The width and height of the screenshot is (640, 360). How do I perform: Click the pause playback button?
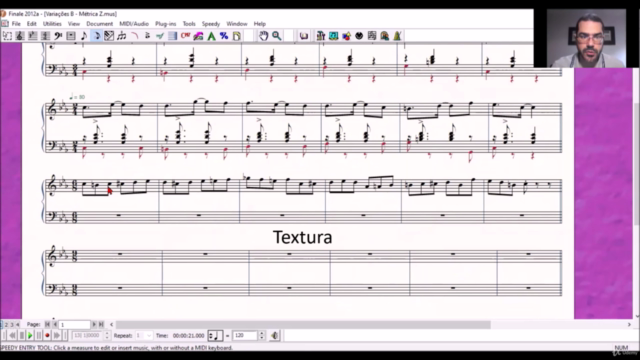[39, 336]
